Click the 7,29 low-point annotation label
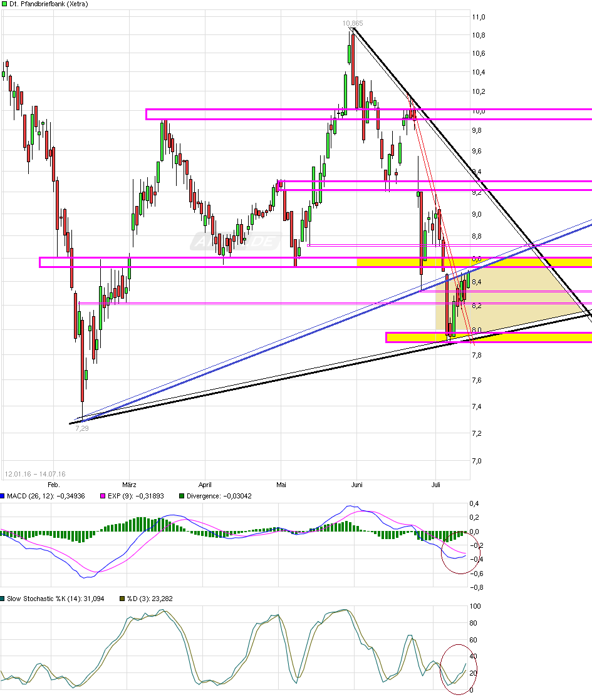The width and height of the screenshot is (592, 700). coord(82,429)
